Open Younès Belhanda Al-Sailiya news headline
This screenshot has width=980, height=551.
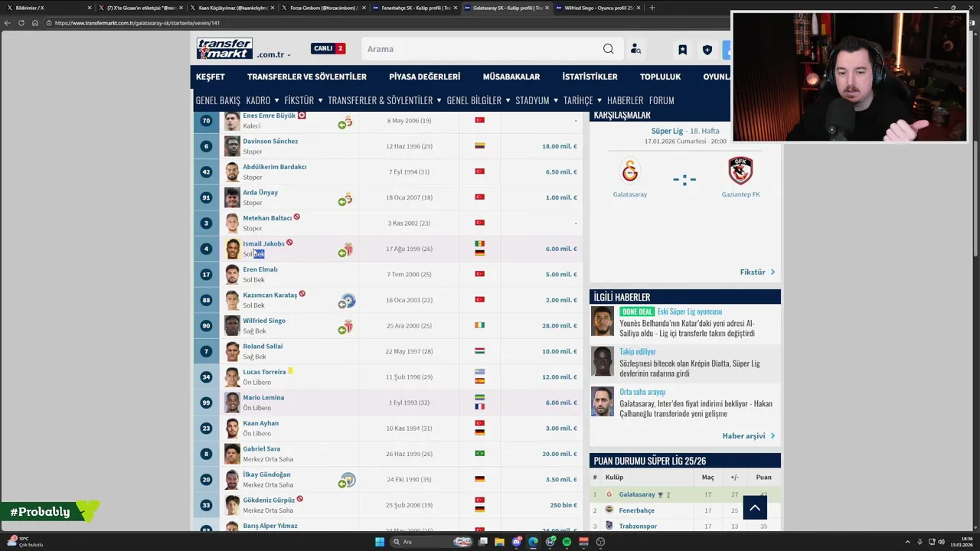click(x=687, y=328)
